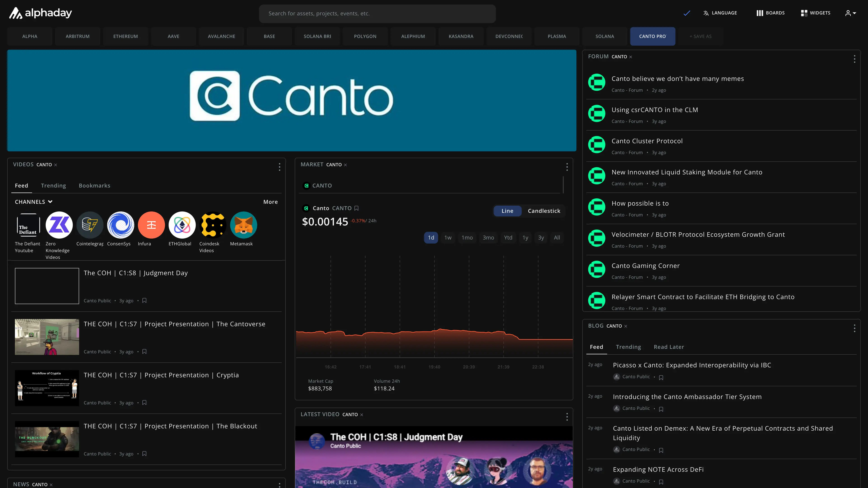The image size is (868, 488).
Task: Open Market widget three-dot options menu
Action: coord(567,167)
